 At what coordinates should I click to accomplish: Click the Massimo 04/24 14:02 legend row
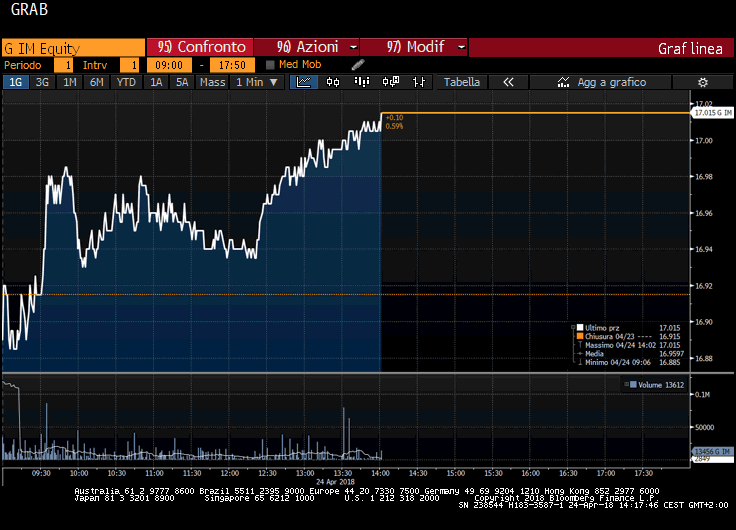(x=629, y=345)
